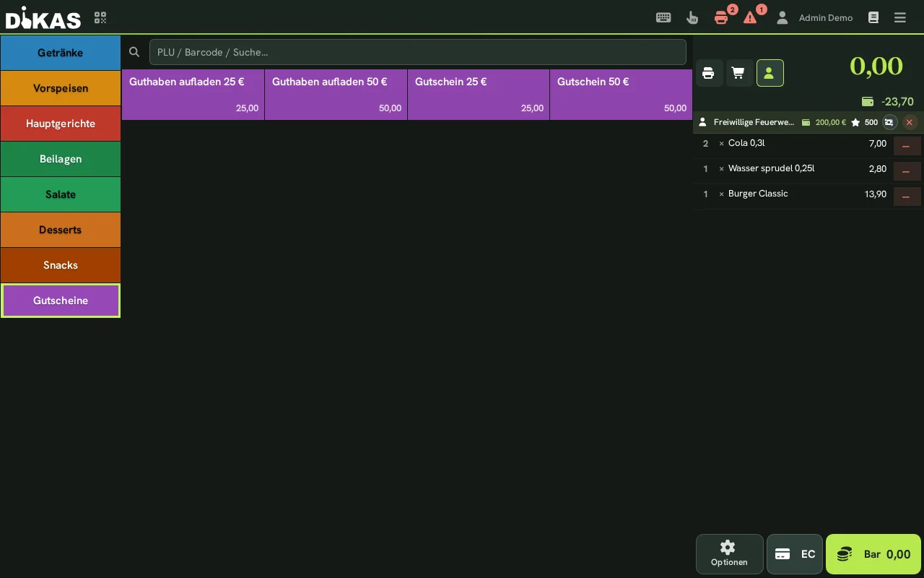Click the Admin Demo user icon

tap(782, 17)
